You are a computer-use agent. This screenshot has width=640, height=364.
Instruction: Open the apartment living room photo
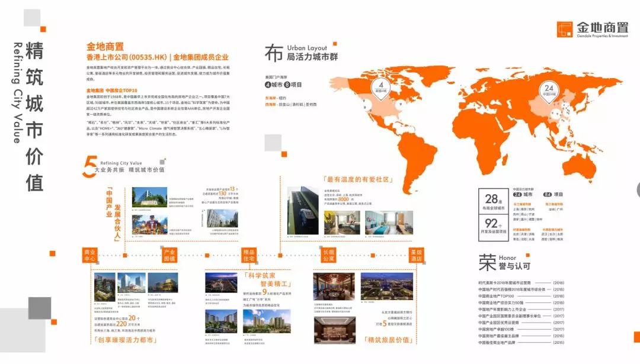tap(342, 223)
